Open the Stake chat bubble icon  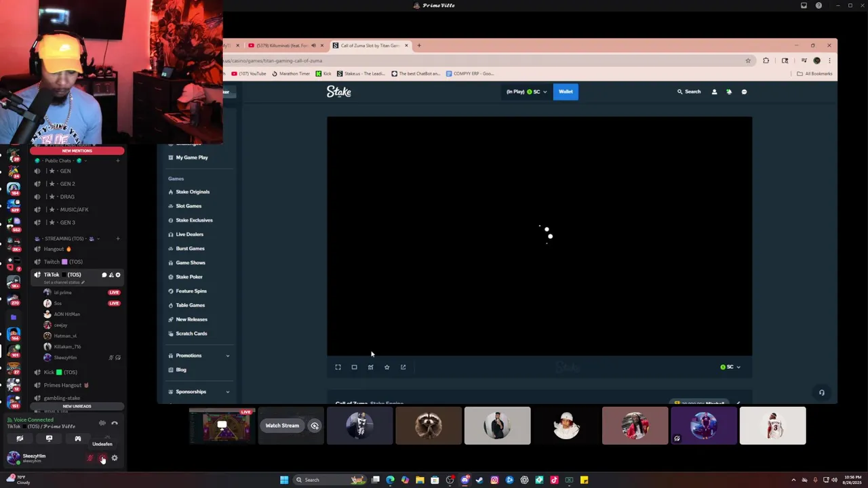pyautogui.click(x=744, y=91)
